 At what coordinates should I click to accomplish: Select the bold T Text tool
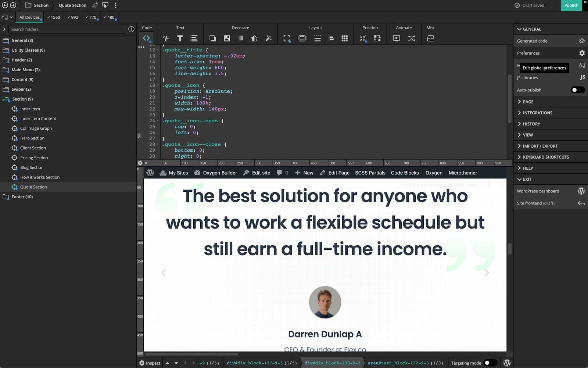[180, 38]
